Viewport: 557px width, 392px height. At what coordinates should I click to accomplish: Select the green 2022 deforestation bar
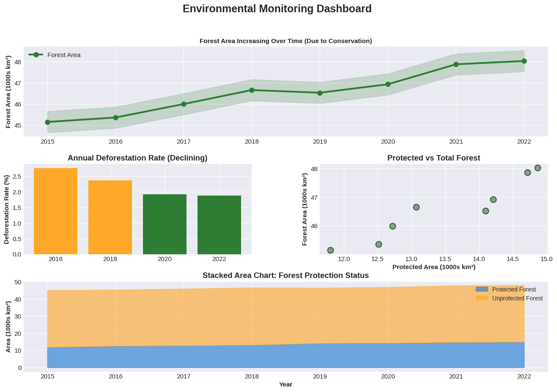[219, 225]
